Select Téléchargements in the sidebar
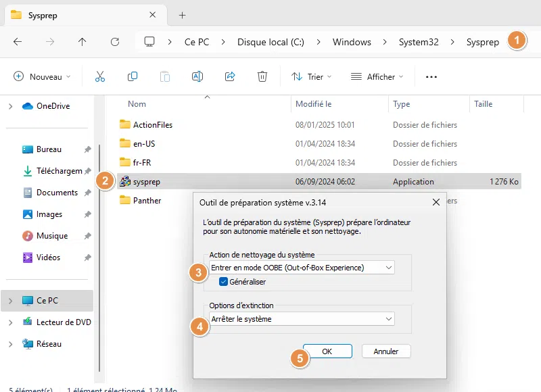The height and width of the screenshot is (392, 541). 58,171
